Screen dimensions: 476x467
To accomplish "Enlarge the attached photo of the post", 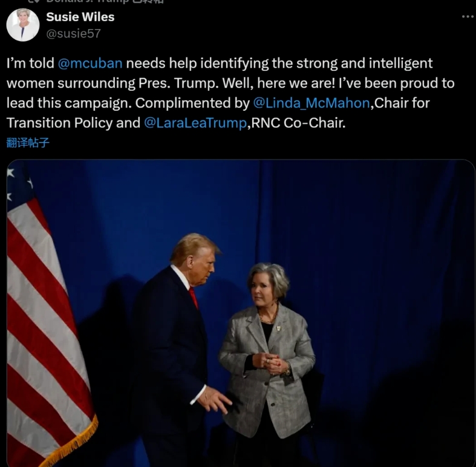I will coord(241,313).
